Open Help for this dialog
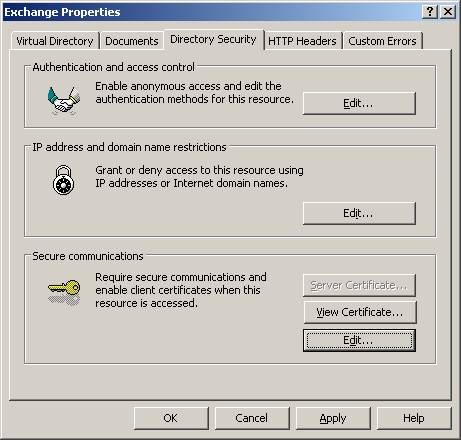The width and height of the screenshot is (461, 440). coord(414,418)
